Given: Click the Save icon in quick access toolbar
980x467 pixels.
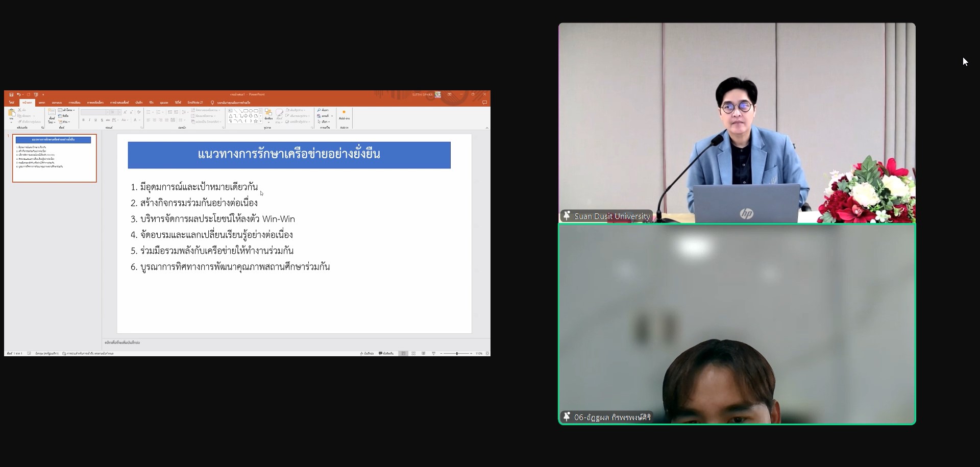Looking at the screenshot, I should tap(11, 94).
